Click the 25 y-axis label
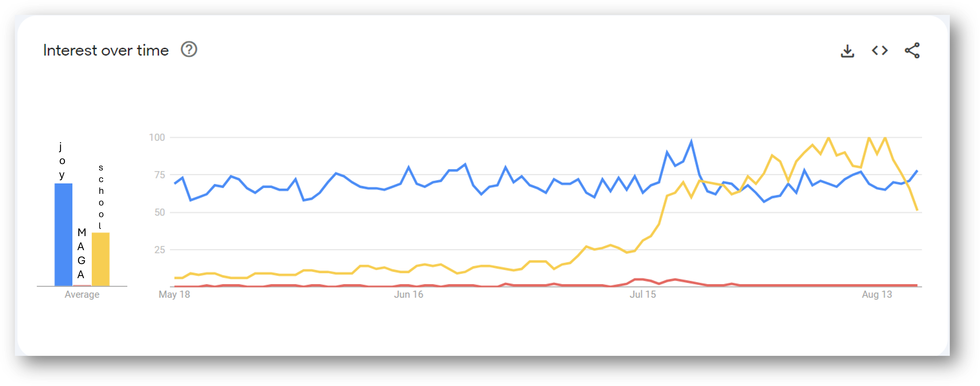 [x=159, y=250]
